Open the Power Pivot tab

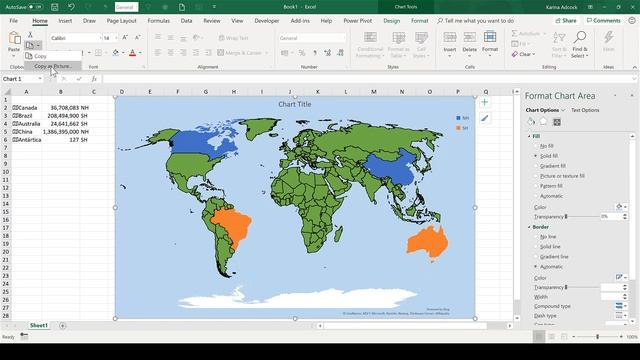[358, 20]
